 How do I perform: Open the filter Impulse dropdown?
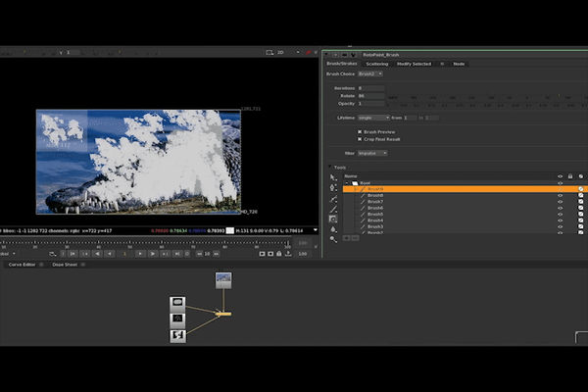(373, 153)
